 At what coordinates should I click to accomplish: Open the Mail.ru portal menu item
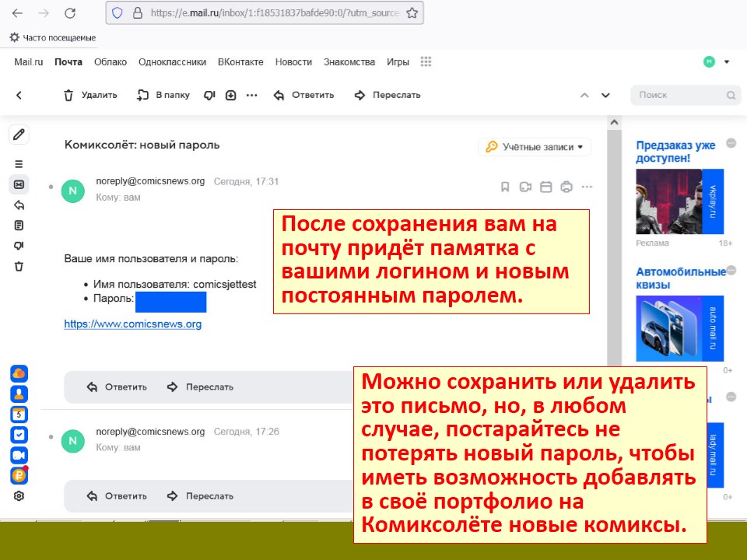[29, 62]
